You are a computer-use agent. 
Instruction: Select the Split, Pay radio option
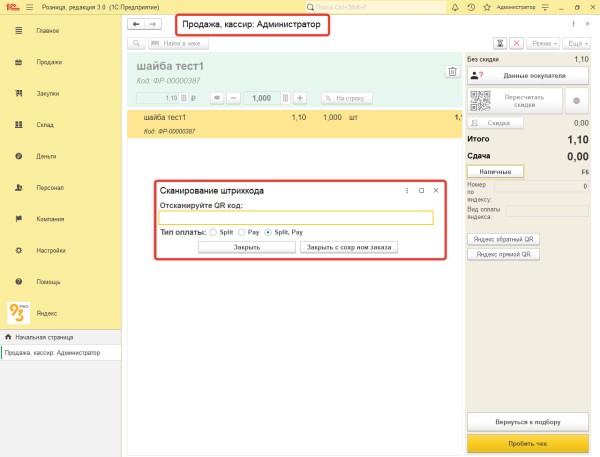pos(267,232)
